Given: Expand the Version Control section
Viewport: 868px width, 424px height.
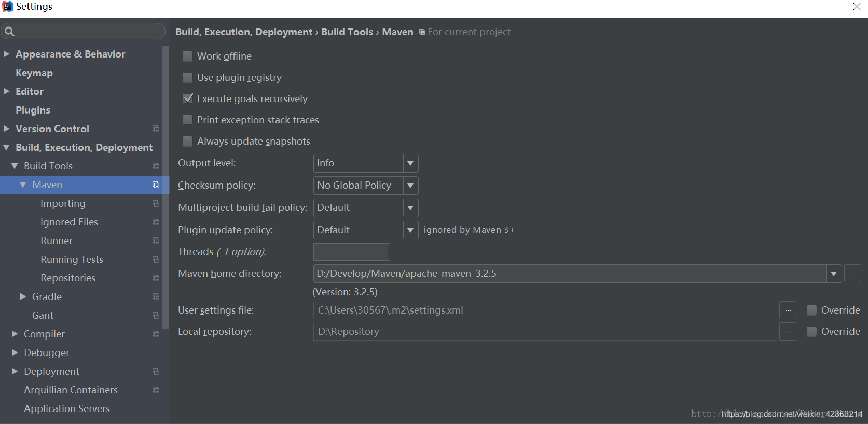Looking at the screenshot, I should tap(7, 129).
